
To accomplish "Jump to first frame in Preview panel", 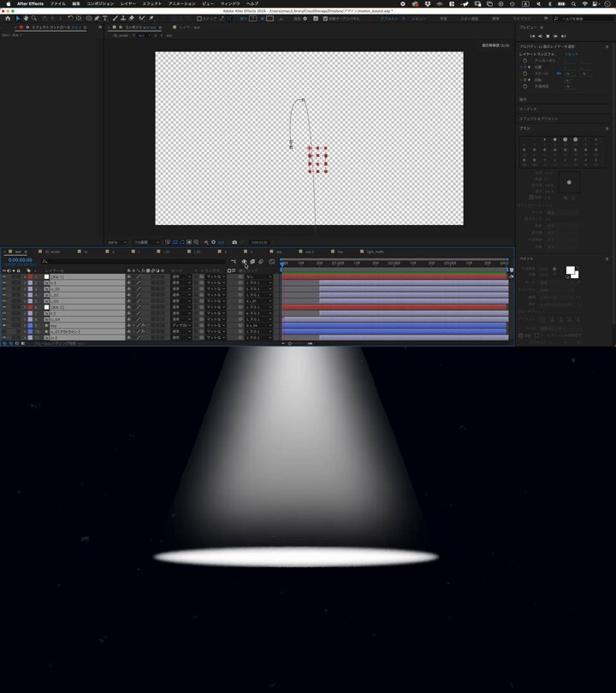I will (531, 36).
